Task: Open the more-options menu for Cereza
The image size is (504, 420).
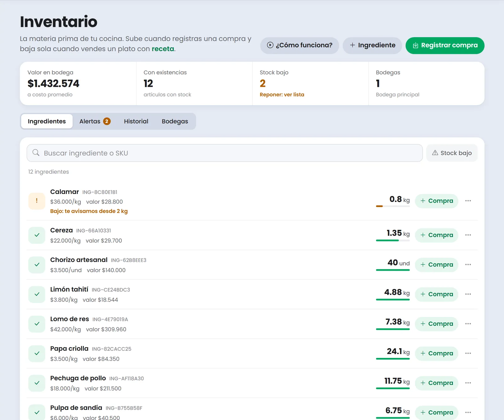Action: [x=468, y=235]
